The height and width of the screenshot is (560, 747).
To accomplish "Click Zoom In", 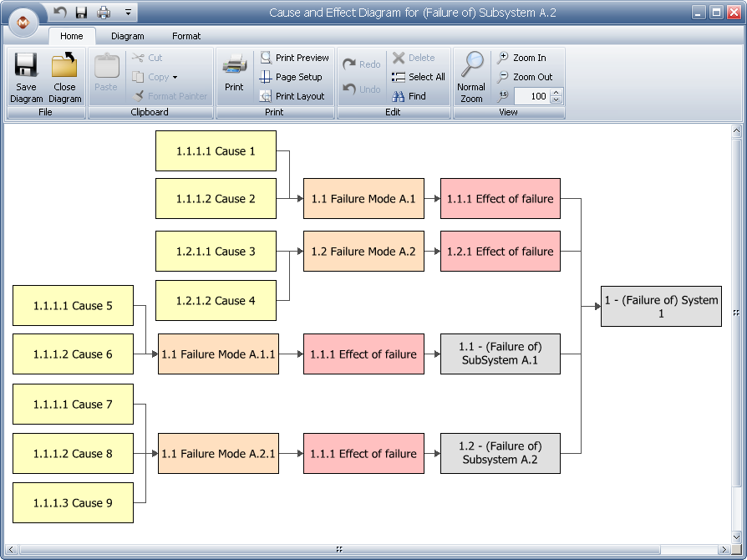I will 521,58.
